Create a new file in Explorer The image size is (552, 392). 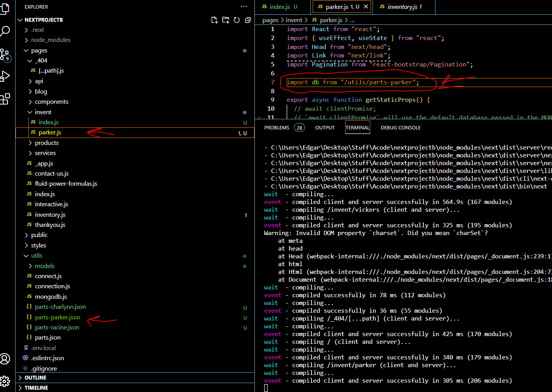click(214, 20)
